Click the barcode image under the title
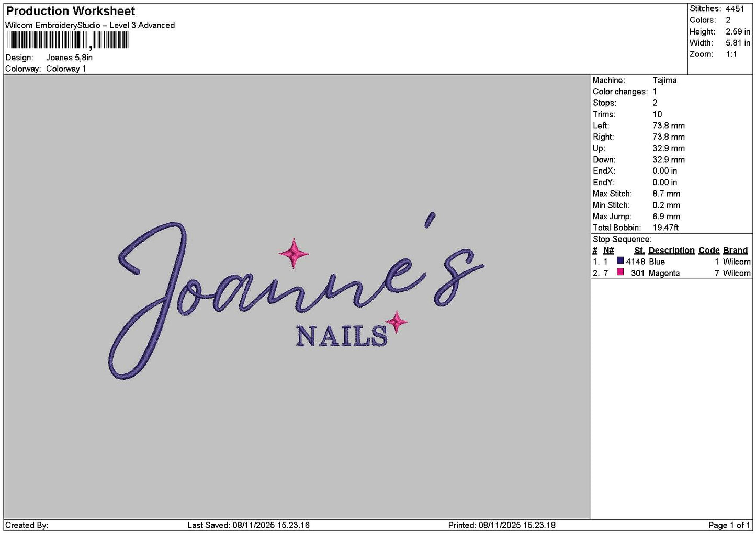This screenshot has width=756, height=534. pyautogui.click(x=68, y=40)
